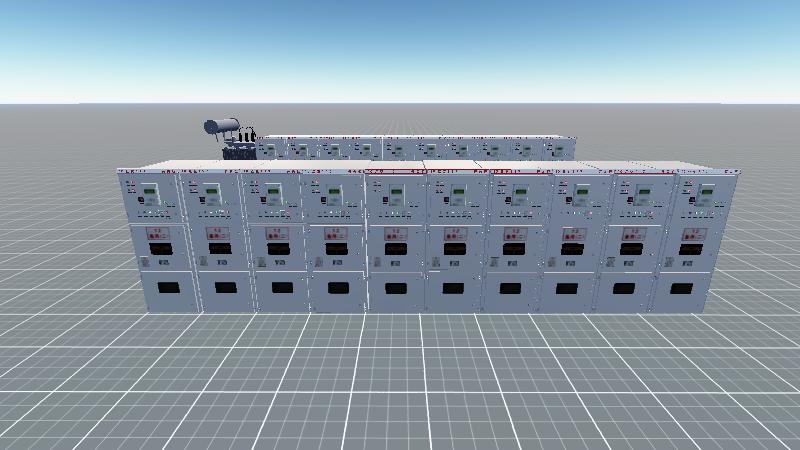Click the middle black window of the rightmost cabinet
This screenshot has height=450, width=800.
(690, 247)
